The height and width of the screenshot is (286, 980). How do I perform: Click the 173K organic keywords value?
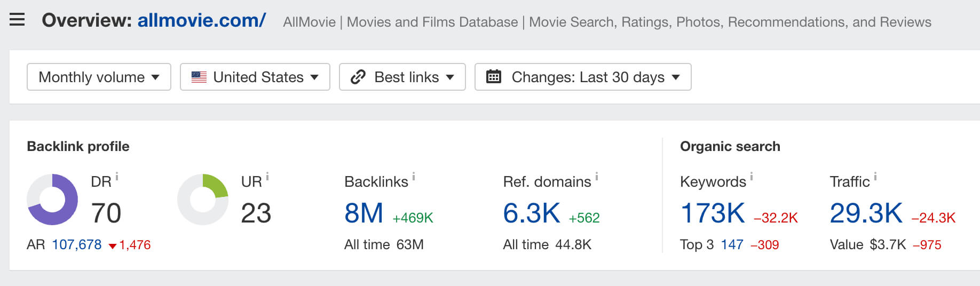pos(712,213)
